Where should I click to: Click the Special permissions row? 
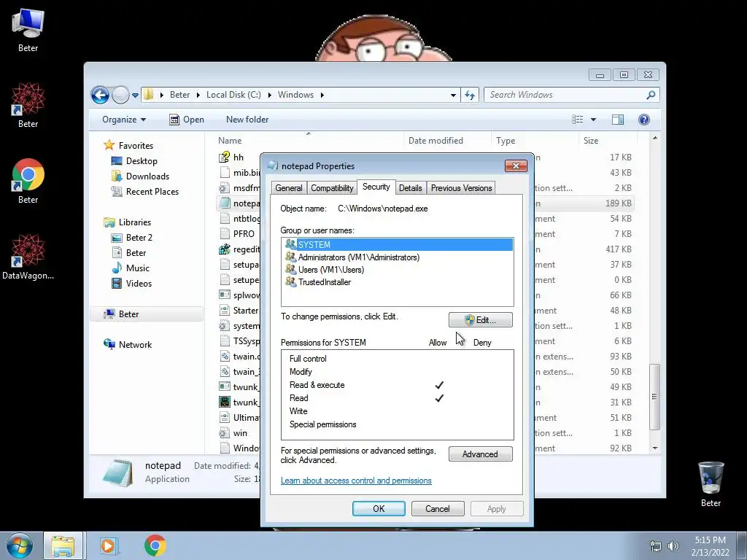(x=397, y=424)
